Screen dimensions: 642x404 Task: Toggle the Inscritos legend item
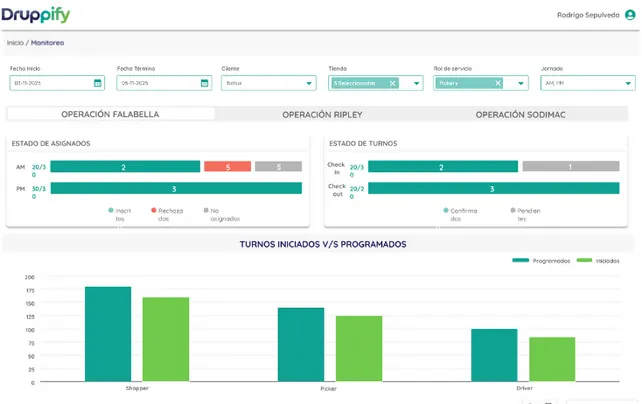120,214
